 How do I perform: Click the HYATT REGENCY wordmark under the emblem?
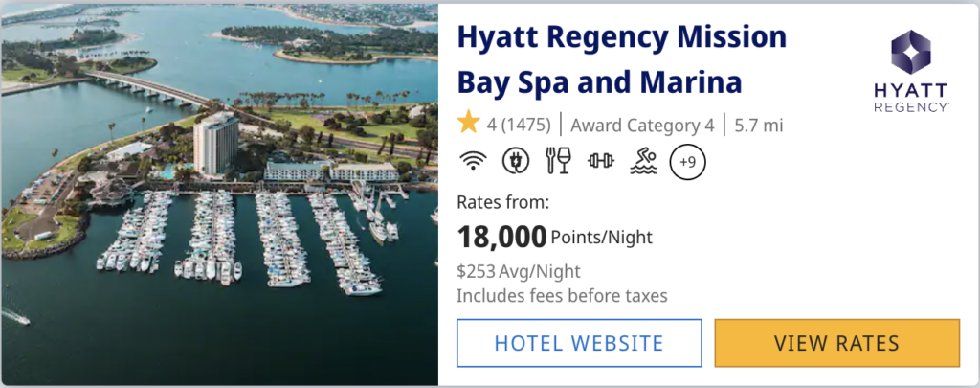tap(911, 96)
